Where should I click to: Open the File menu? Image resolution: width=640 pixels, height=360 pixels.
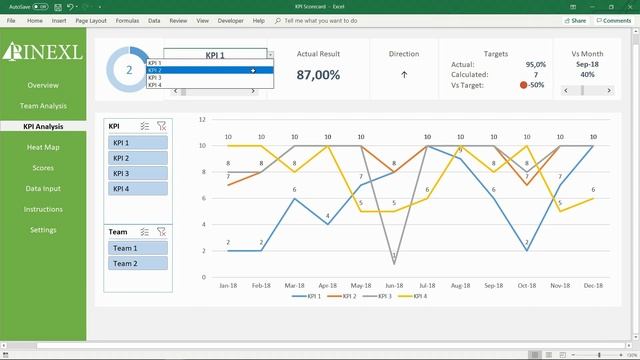pos(11,20)
